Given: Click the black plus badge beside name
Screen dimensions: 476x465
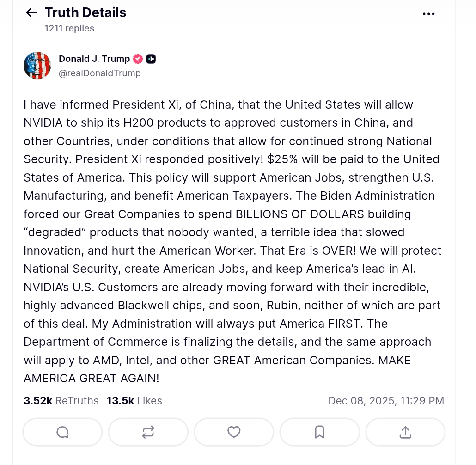Looking at the screenshot, I should 151,59.
